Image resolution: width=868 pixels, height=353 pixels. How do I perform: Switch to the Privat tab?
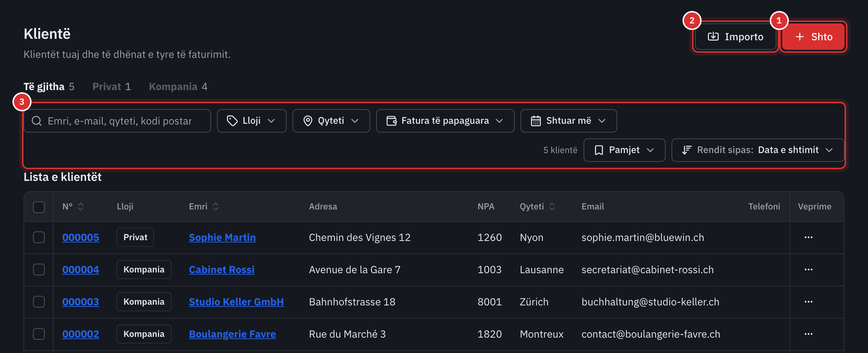[111, 87]
